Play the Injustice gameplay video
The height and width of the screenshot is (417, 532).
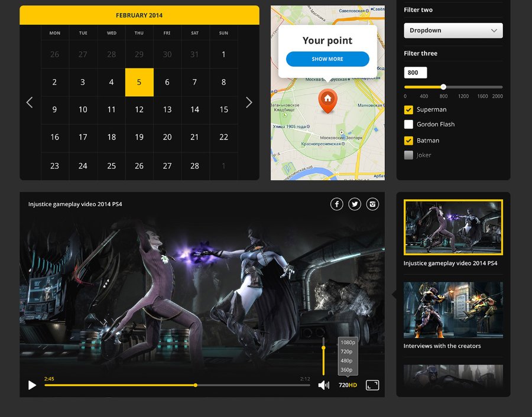tap(33, 385)
